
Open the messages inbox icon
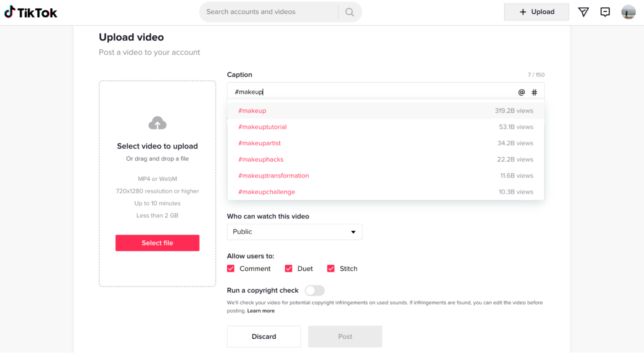point(605,12)
